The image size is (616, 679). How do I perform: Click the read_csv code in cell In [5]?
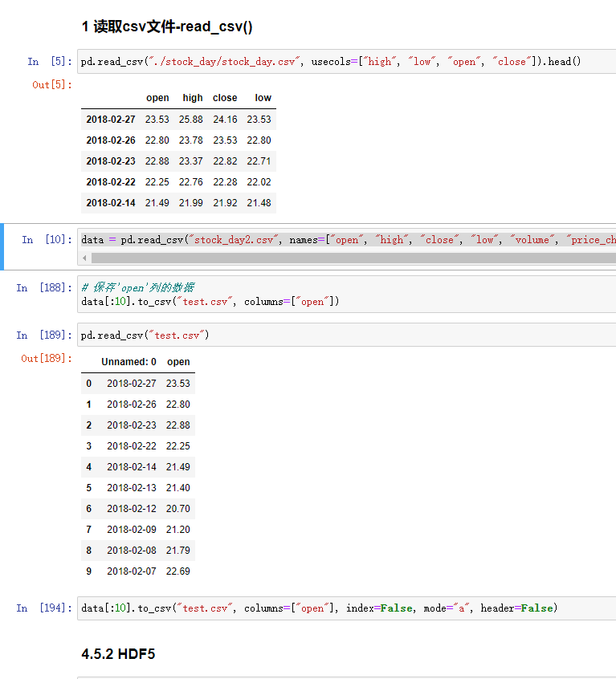(x=331, y=62)
